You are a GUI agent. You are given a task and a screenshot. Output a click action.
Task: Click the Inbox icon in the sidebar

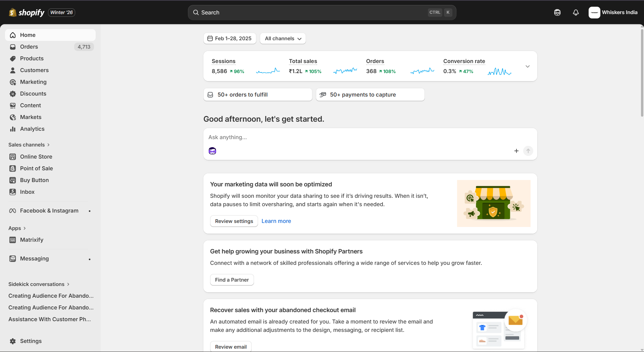coord(13,192)
